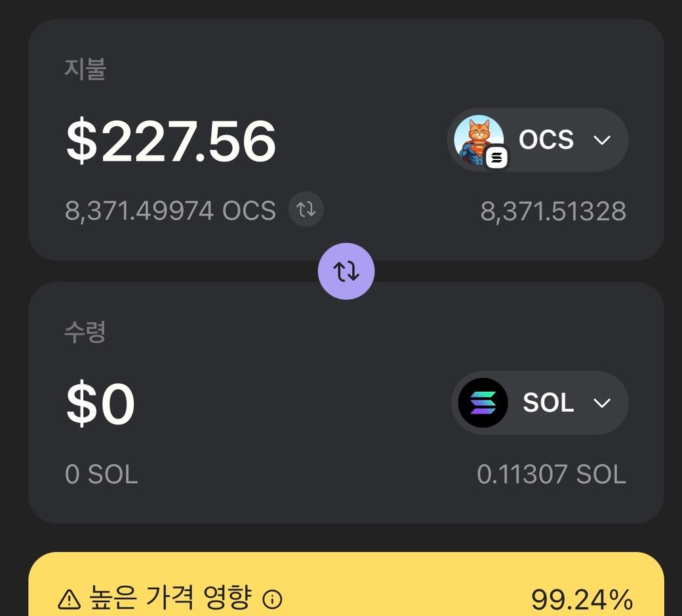682x616 pixels.
Task: Open info icon beside 높은 가격 영향
Action: (272, 598)
